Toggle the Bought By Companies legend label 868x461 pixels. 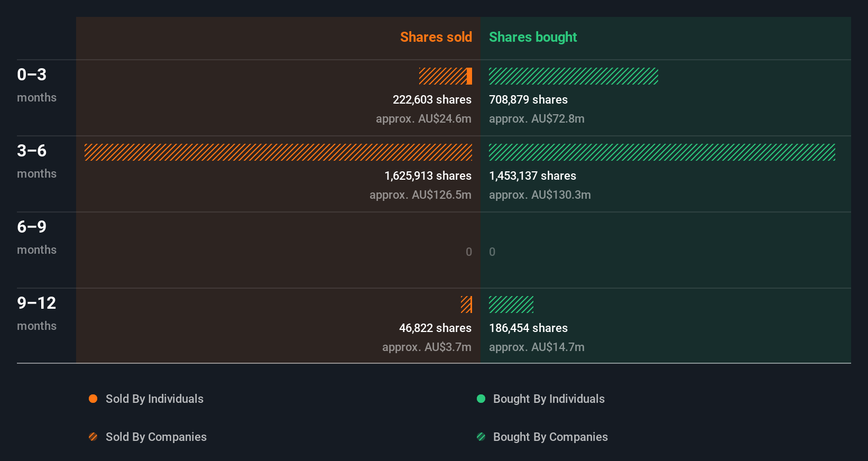coord(550,437)
